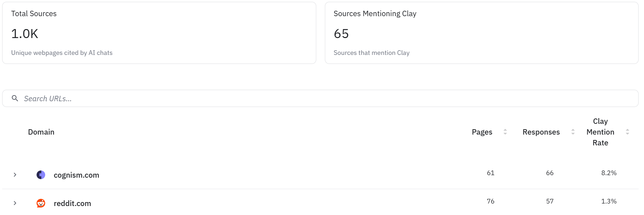Image resolution: width=644 pixels, height=215 pixels.
Task: Select the Sources Mentioning Clay card
Action: (x=481, y=33)
